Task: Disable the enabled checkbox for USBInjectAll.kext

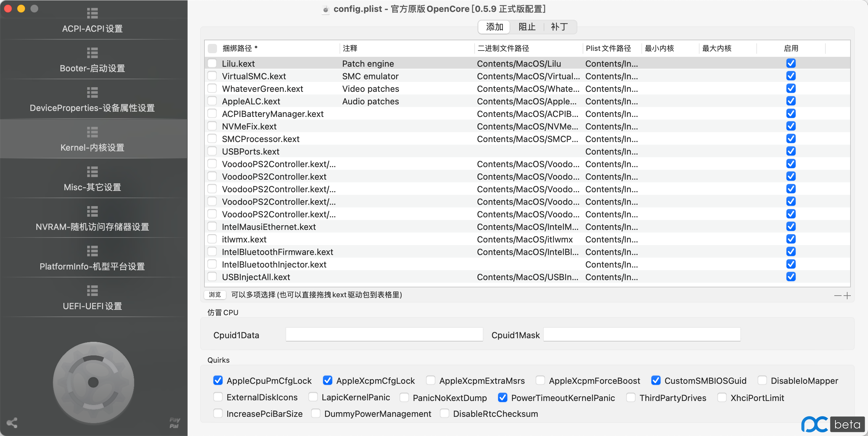Action: (x=791, y=276)
